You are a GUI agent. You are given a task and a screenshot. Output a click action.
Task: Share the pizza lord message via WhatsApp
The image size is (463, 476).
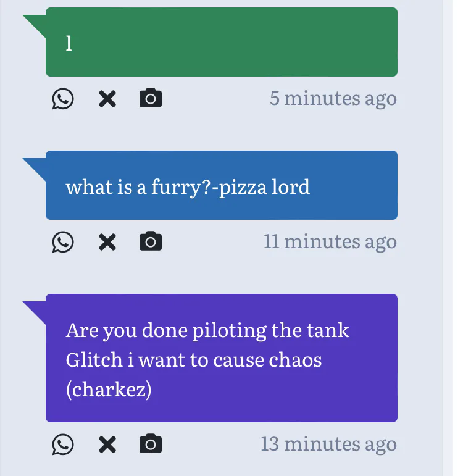click(63, 242)
